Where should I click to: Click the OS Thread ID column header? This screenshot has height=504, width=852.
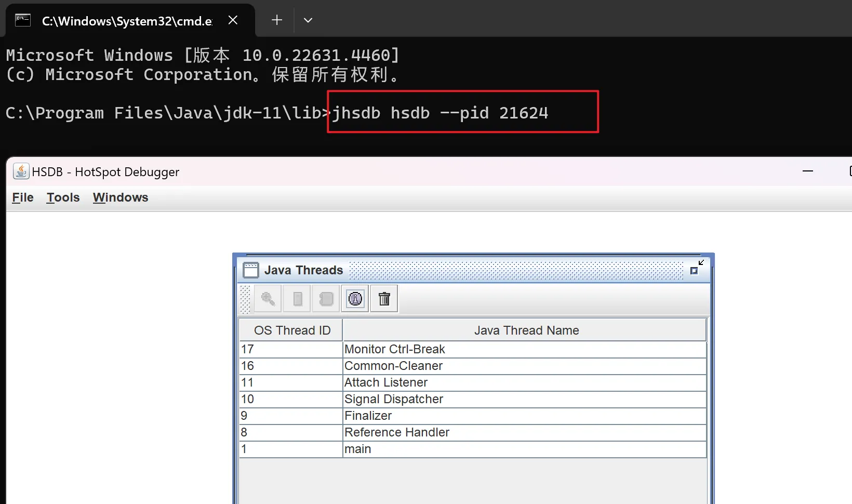[291, 330]
